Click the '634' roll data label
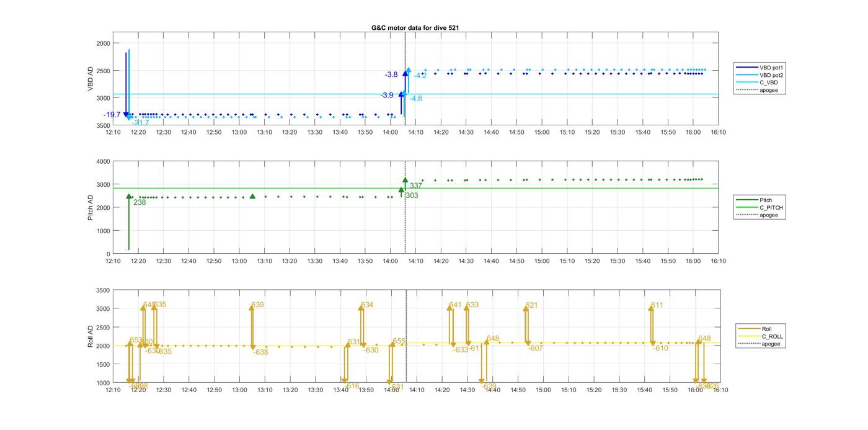Viewport: 868px width, 430px height. 367,305
